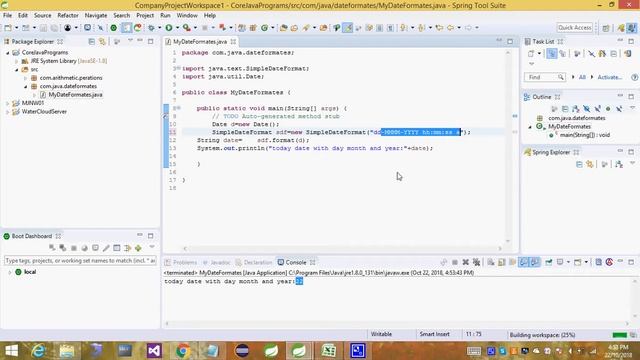Expand the MJNW01 project
The width and height of the screenshot is (640, 360).
pos(8,103)
